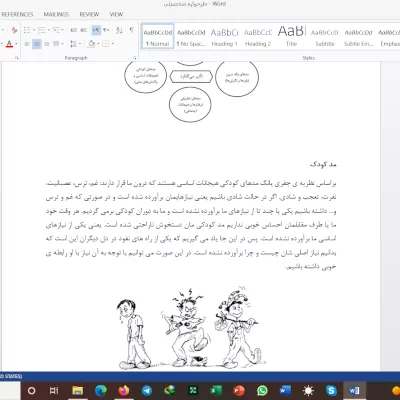Viewport: 400px width, 400px height.
Task: Open WhatsApp from the taskbar
Action: pyautogui.click(x=262, y=390)
